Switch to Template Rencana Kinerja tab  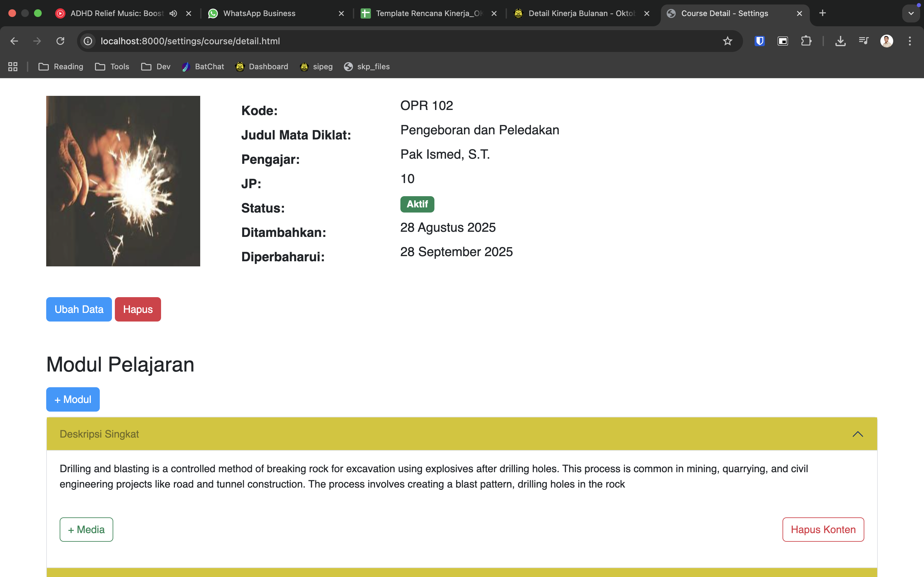point(424,13)
